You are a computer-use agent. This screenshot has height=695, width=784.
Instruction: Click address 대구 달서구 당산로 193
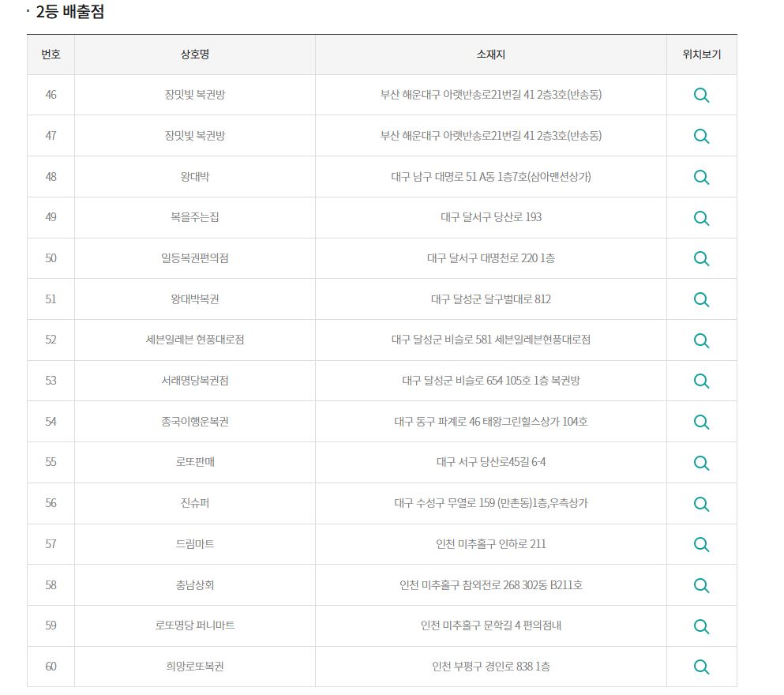[491, 217]
